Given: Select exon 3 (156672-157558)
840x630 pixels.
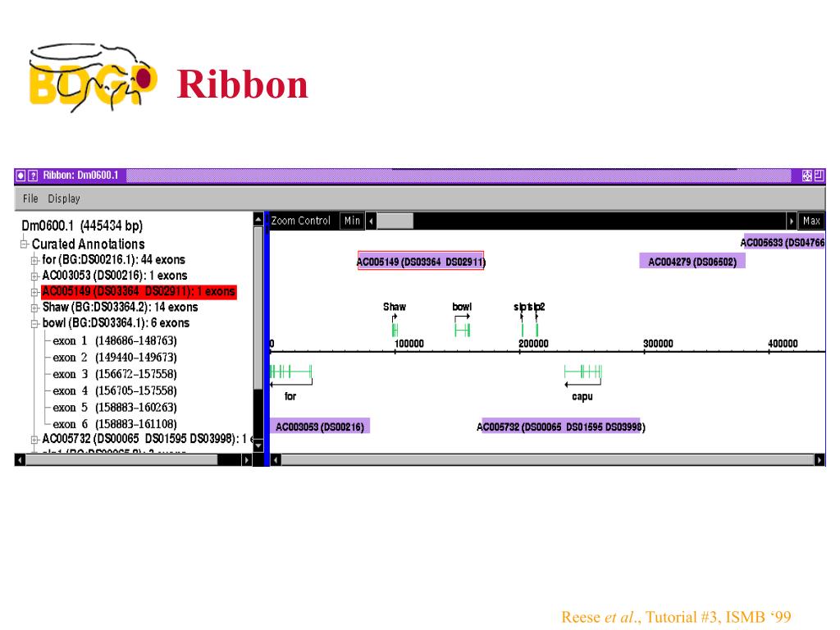Looking at the screenshot, I should tap(115, 374).
